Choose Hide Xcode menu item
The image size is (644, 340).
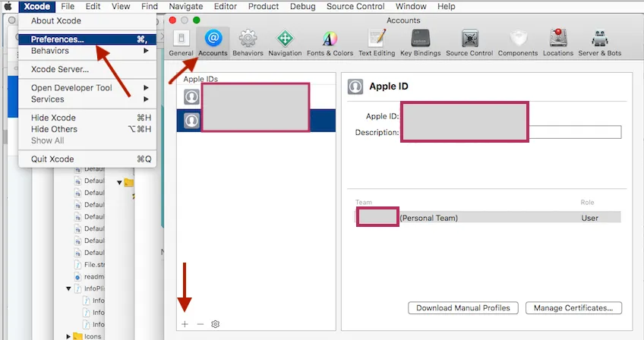pyautogui.click(x=87, y=118)
